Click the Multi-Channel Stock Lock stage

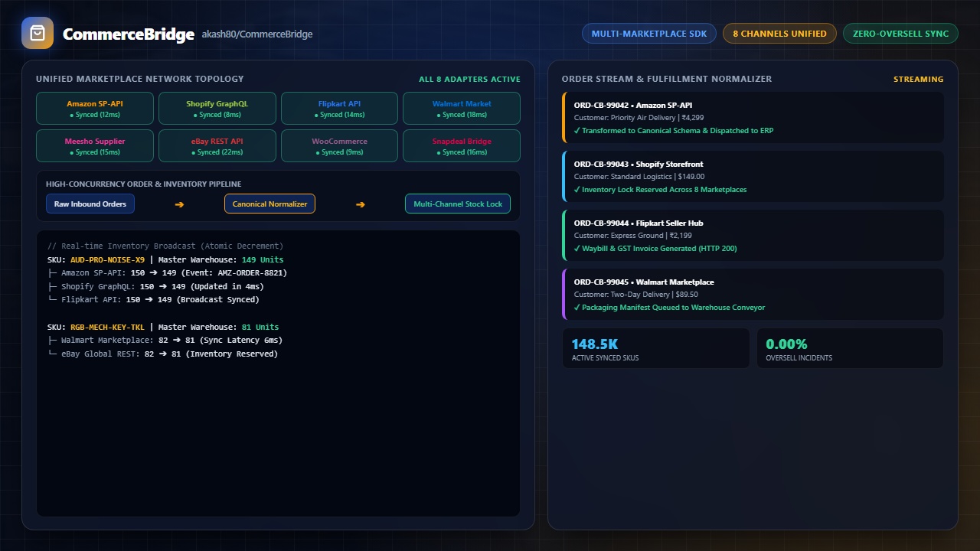(x=458, y=204)
